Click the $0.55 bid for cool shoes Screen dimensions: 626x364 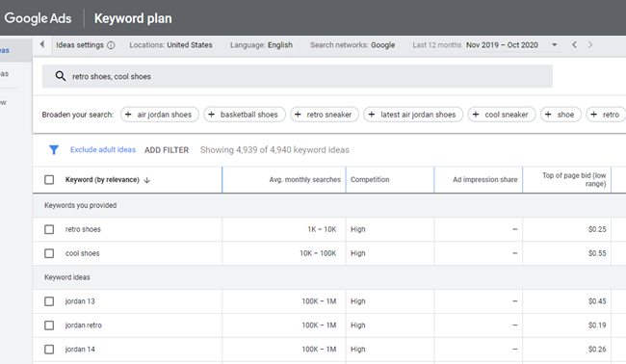click(597, 253)
